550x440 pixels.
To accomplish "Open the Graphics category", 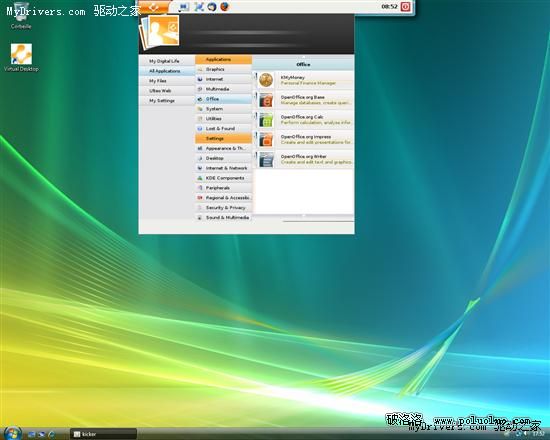I will pos(223,69).
